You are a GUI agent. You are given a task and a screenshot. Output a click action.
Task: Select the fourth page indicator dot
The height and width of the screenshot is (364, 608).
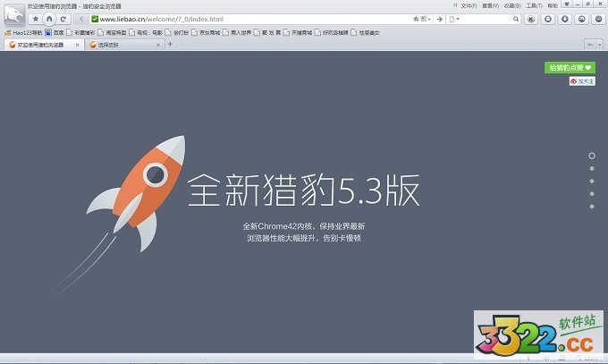click(x=592, y=194)
